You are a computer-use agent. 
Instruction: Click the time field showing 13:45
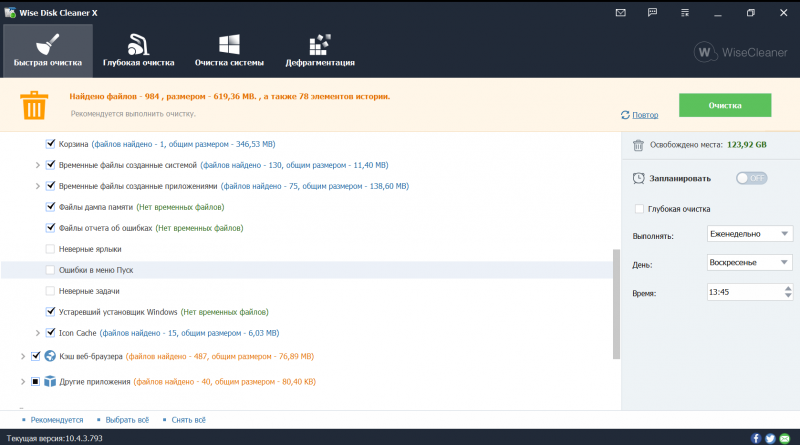click(745, 292)
